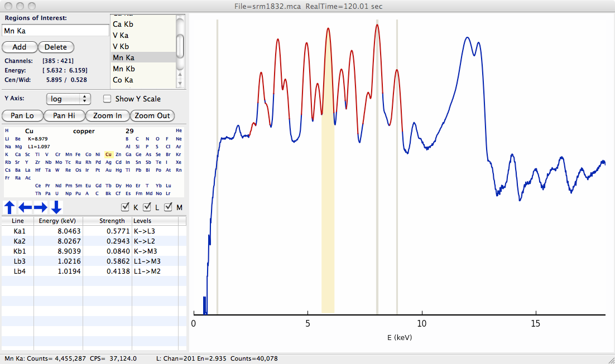Enable the Show Y Scale checkbox
Image resolution: width=615 pixels, height=364 pixels.
click(x=107, y=99)
